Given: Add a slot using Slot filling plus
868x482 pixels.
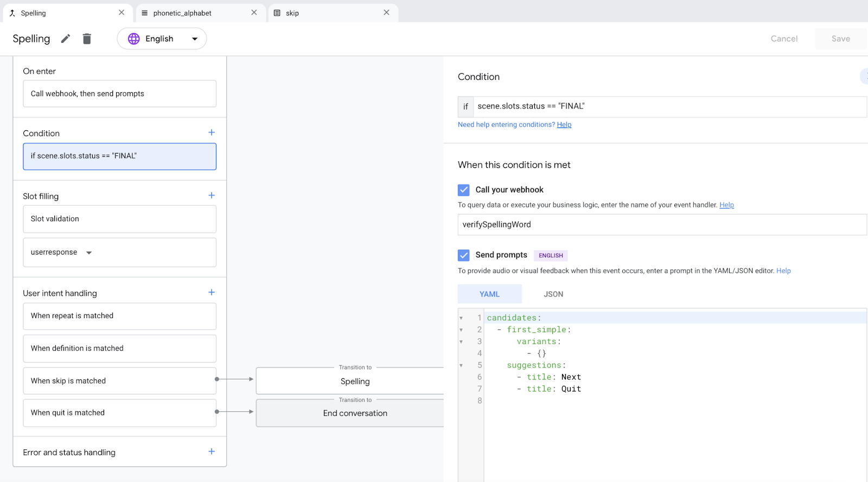Looking at the screenshot, I should 212,195.
